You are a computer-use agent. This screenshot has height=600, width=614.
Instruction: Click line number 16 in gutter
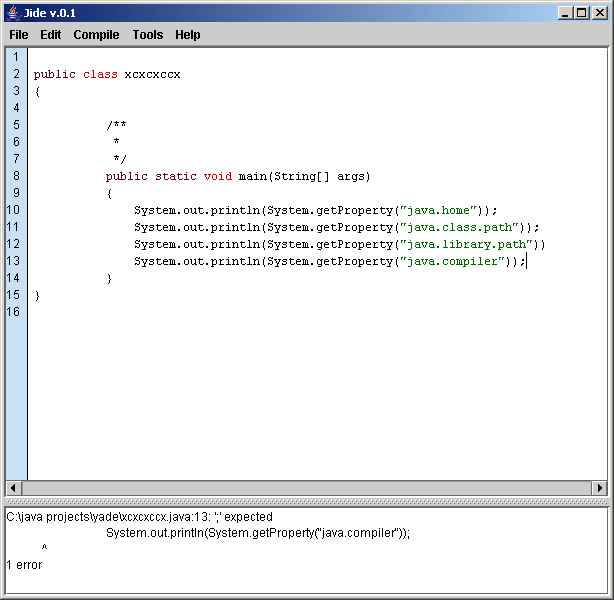click(x=13, y=312)
